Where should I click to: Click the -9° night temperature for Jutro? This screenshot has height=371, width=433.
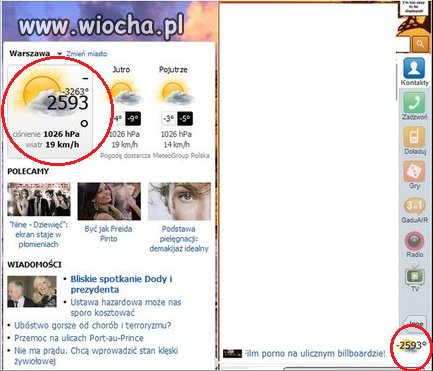[133, 119]
